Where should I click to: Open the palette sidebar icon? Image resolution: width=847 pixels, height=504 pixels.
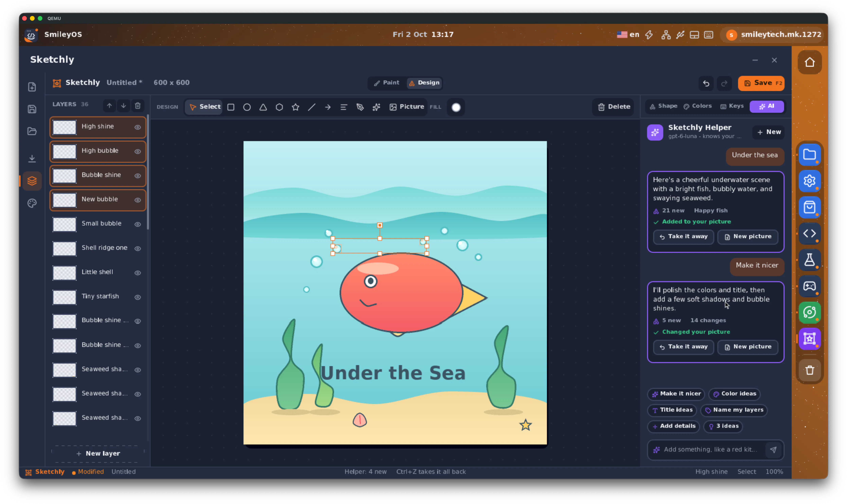coord(32,203)
